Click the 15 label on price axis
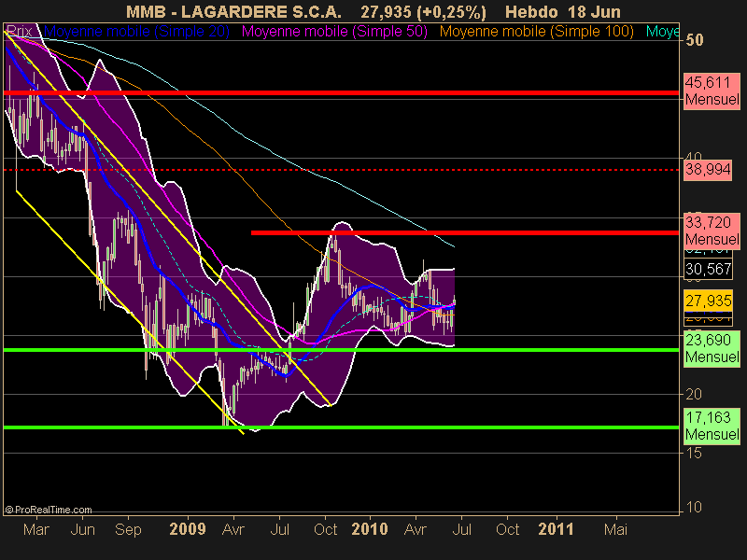The width and height of the screenshot is (747, 560). point(694,453)
